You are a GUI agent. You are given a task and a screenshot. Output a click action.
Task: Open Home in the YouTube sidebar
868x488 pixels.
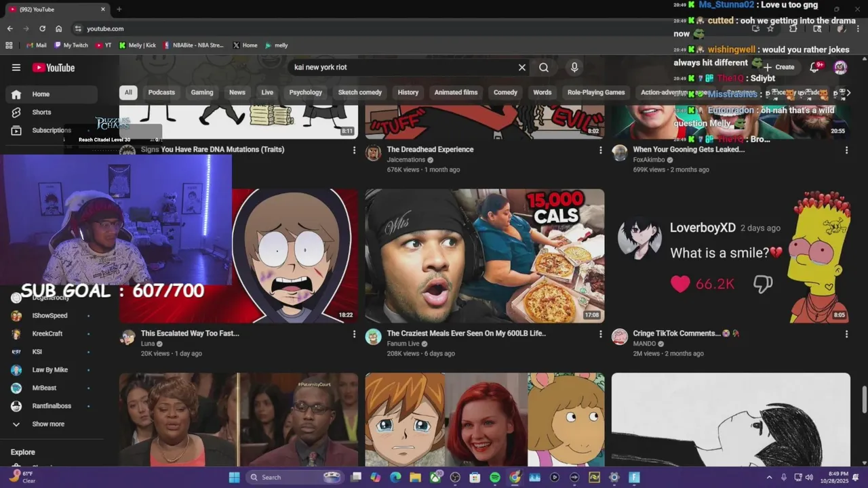point(52,94)
